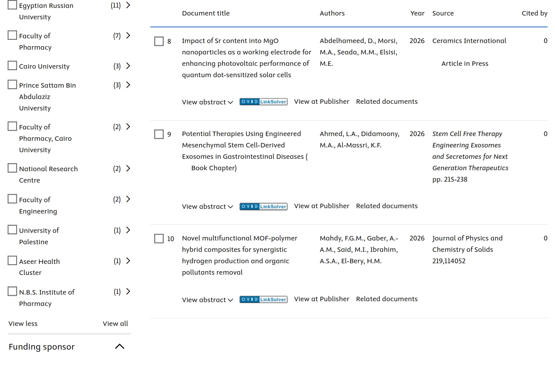Screen dimensions: 555x392
Task: Collapse the Funding sponsor section
Action: click(120, 346)
